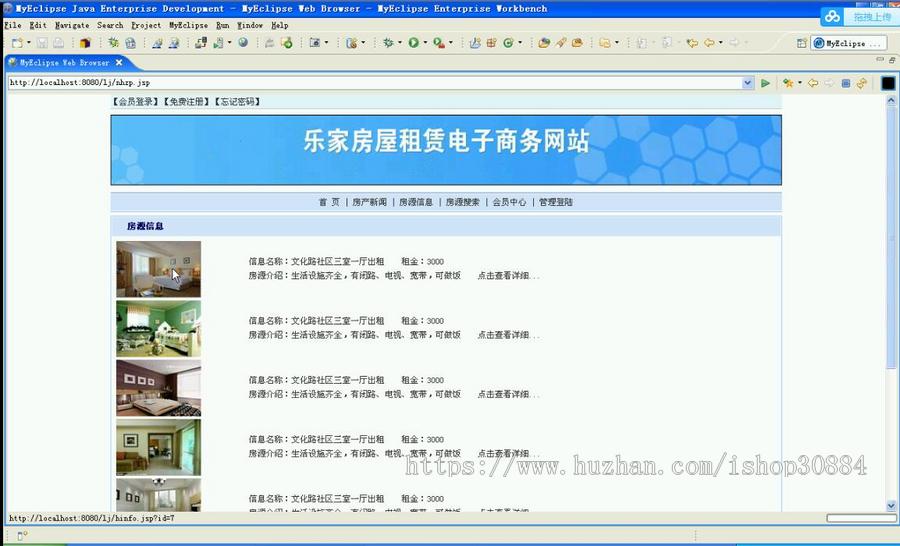
Task: Click the Print toolbar icon
Action: pyautogui.click(x=59, y=43)
